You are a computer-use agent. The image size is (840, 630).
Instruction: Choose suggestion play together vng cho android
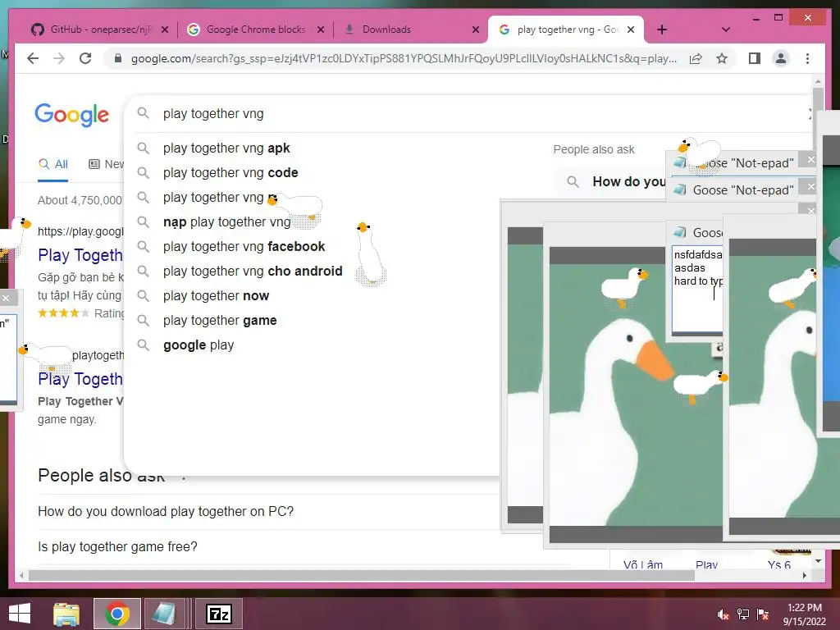[x=253, y=271]
